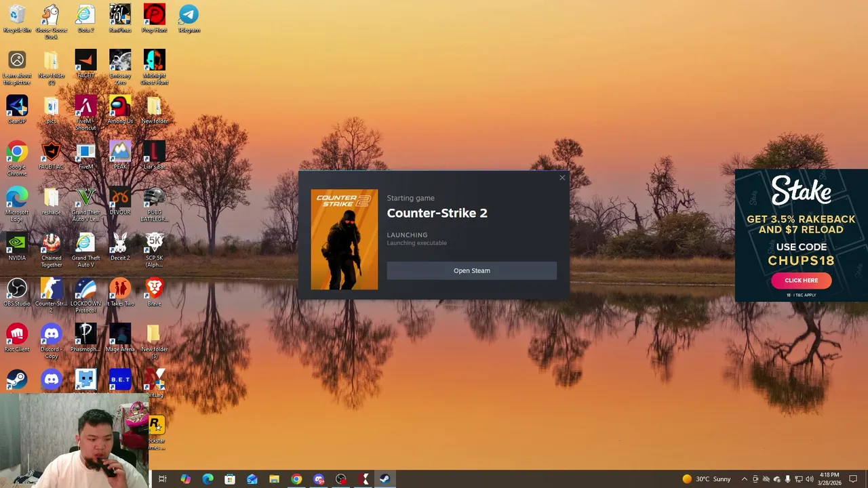Select the Microsoft Edge desktop shortcut
Image resolution: width=868 pixels, height=488 pixels.
17,205
